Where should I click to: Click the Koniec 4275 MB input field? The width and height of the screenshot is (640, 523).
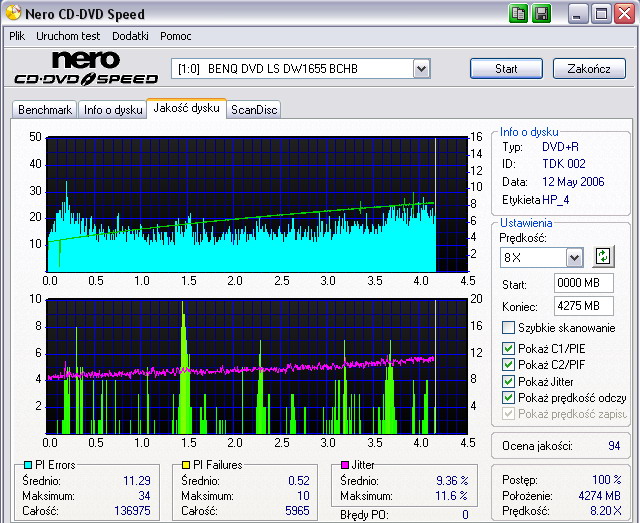(584, 306)
